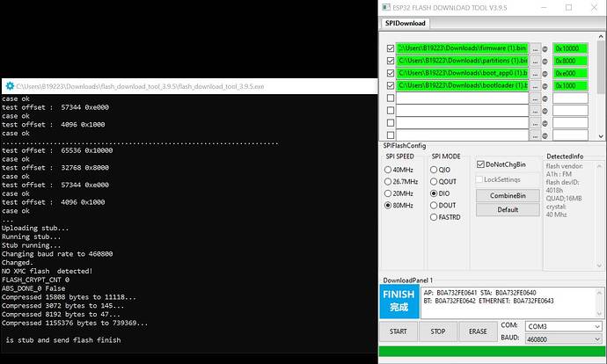
Task: Click up arrow of file list scrollbar
Action: pyautogui.click(x=601, y=37)
